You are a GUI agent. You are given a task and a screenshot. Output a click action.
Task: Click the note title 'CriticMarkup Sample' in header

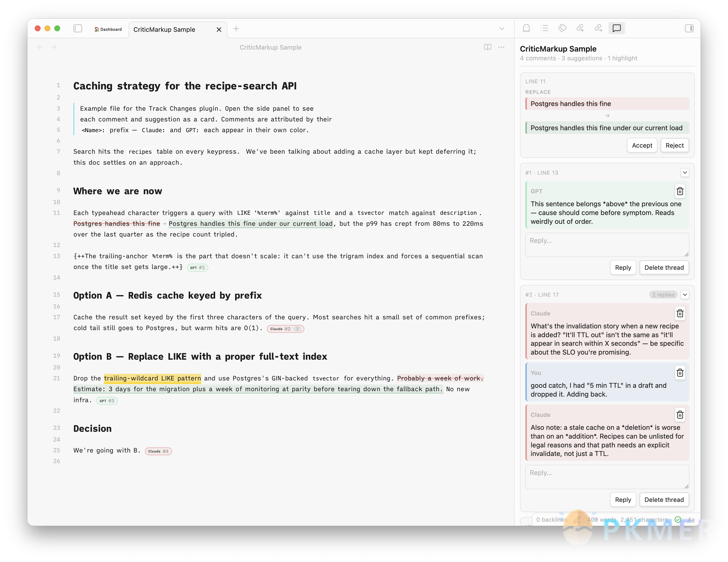(270, 47)
